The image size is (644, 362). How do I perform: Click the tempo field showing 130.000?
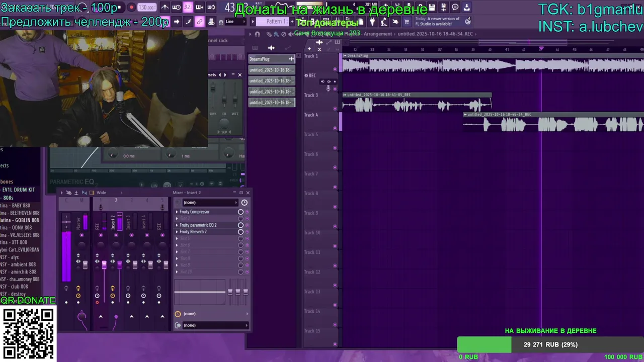tap(146, 8)
